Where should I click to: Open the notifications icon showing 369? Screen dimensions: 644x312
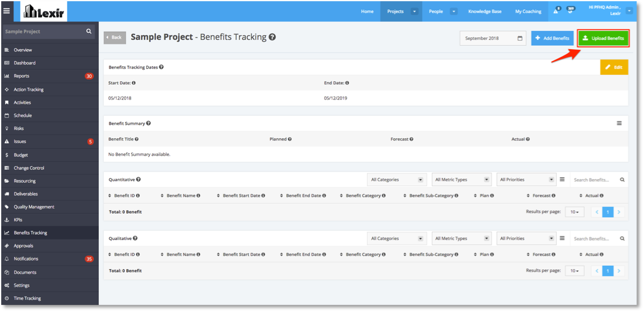(x=570, y=11)
